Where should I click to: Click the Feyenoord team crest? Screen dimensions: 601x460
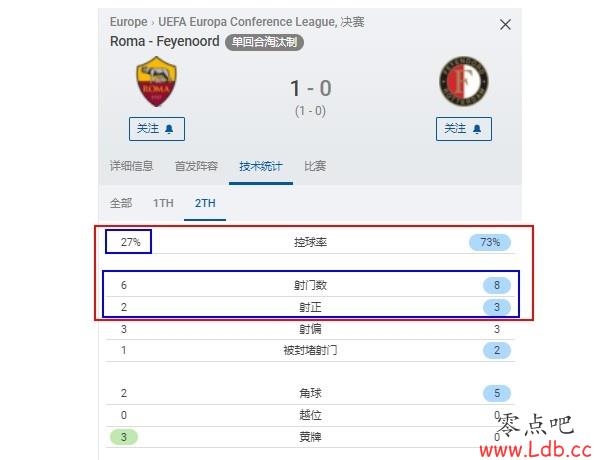coord(464,81)
